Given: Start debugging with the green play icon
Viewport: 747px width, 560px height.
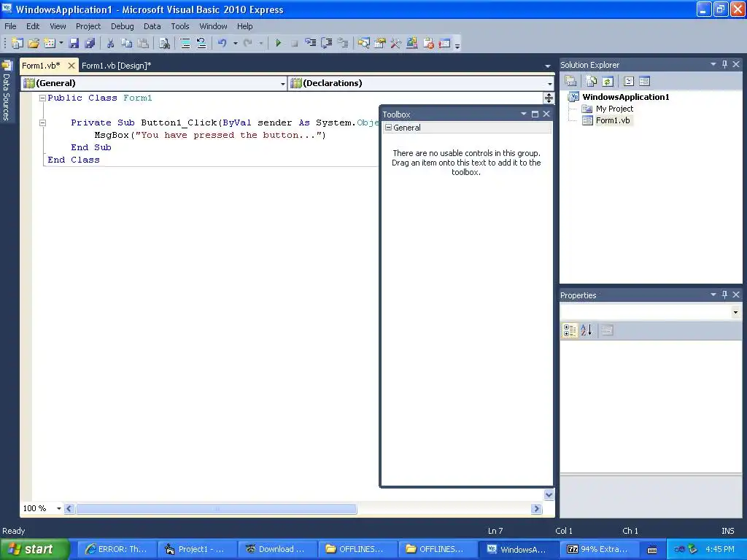Looking at the screenshot, I should [279, 43].
